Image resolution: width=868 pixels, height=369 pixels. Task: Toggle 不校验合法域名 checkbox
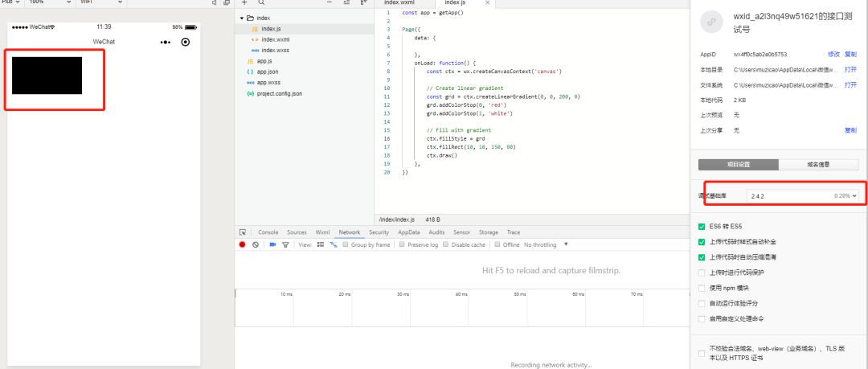[702, 354]
